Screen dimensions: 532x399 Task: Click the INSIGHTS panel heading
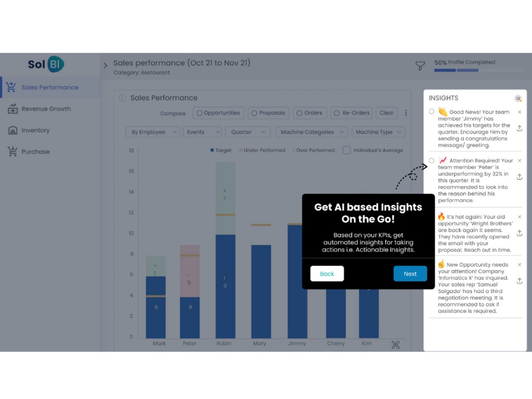[x=444, y=98]
